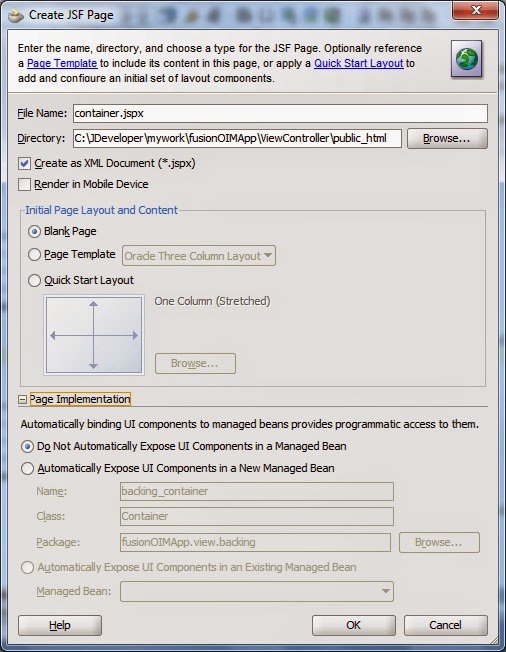
Task: Click the Class field containing Container
Action: click(257, 516)
